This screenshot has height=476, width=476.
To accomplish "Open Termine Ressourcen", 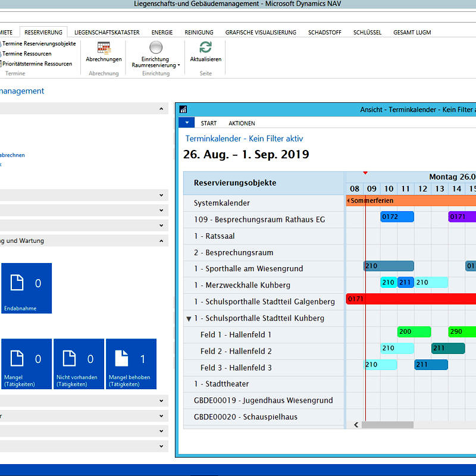I will (26, 54).
